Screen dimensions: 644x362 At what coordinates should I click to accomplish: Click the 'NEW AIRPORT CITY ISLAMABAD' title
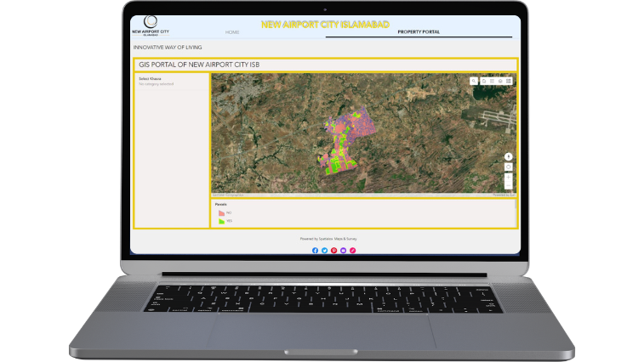coord(325,24)
